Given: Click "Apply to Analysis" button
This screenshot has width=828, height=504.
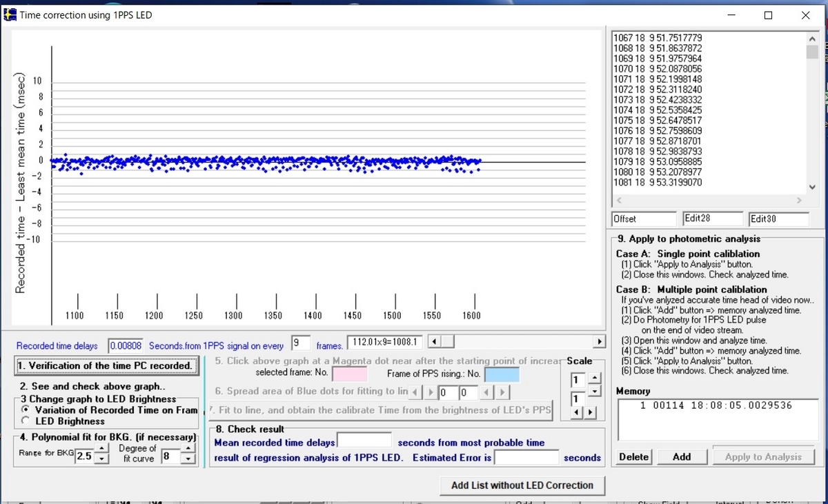Looking at the screenshot, I should point(764,456).
